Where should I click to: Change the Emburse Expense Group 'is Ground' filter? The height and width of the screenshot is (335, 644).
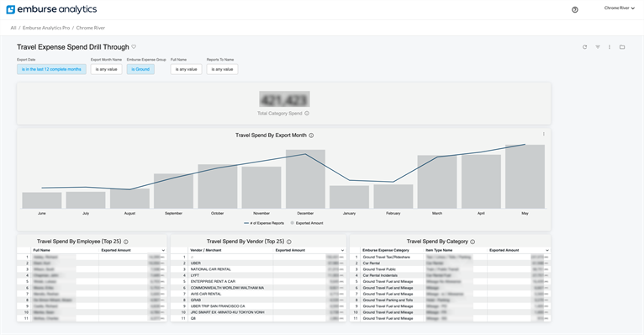coord(140,69)
